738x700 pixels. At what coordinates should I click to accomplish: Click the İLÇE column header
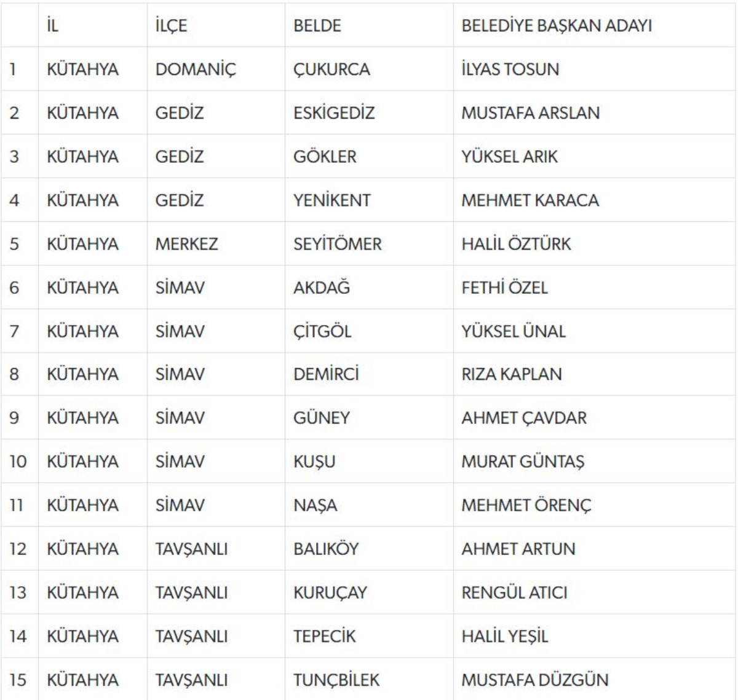(171, 26)
